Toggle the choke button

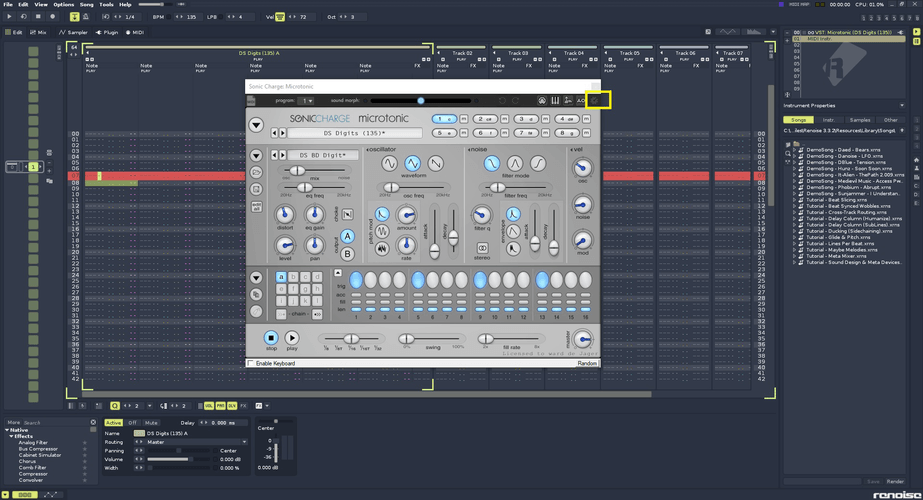tap(347, 214)
